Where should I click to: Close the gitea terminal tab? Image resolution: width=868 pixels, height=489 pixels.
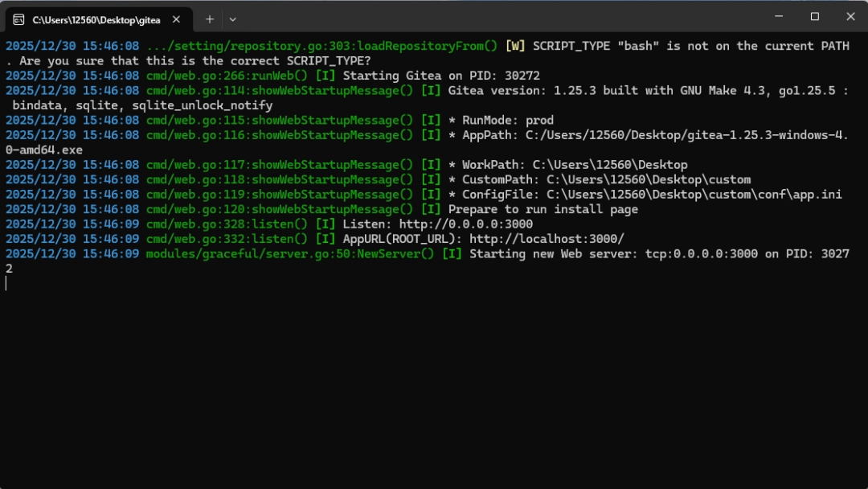click(176, 18)
